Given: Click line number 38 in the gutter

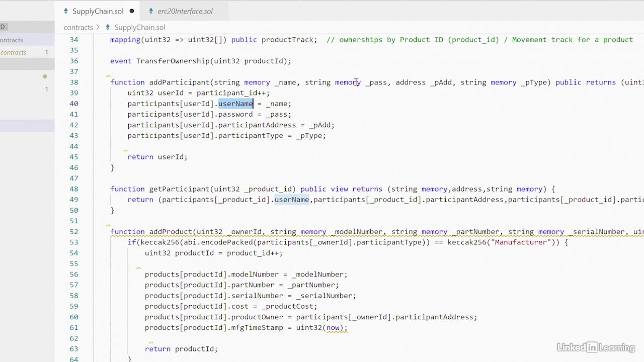Looking at the screenshot, I should point(74,82).
